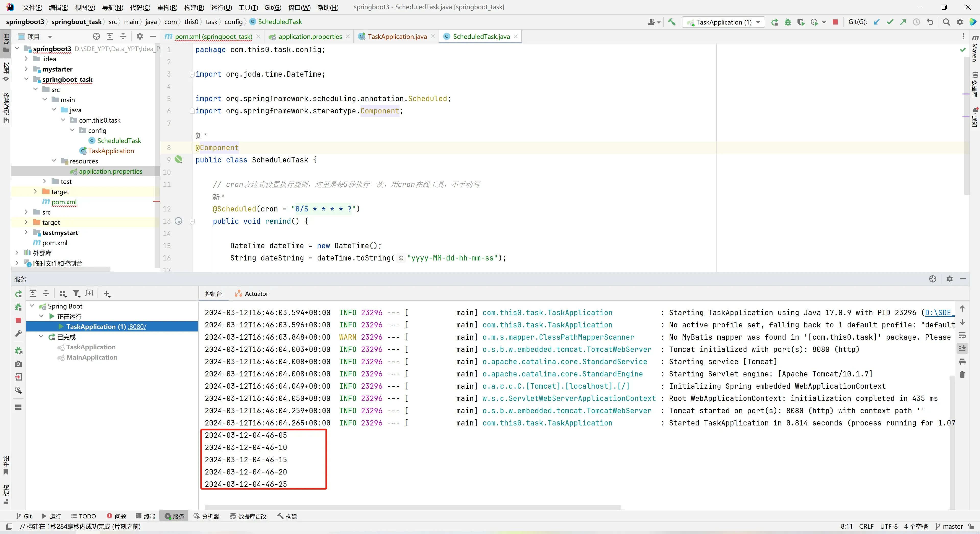The image size is (980, 534).
Task: Toggle scroll to end in console
Action: click(962, 348)
